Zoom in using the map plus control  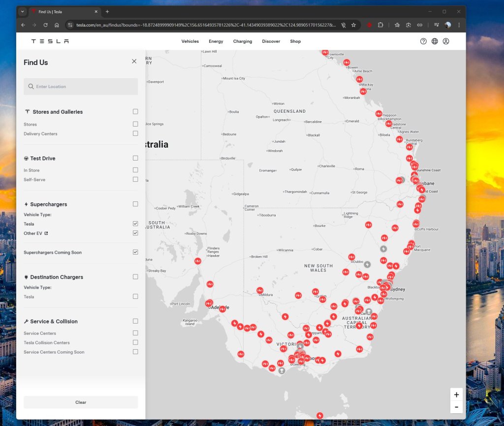pyautogui.click(x=456, y=394)
